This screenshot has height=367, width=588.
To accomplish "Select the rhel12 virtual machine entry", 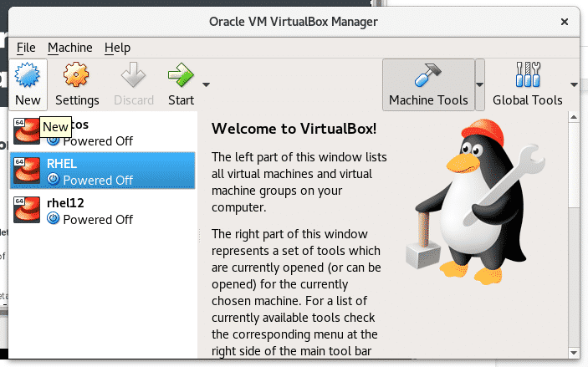I will coord(103,210).
